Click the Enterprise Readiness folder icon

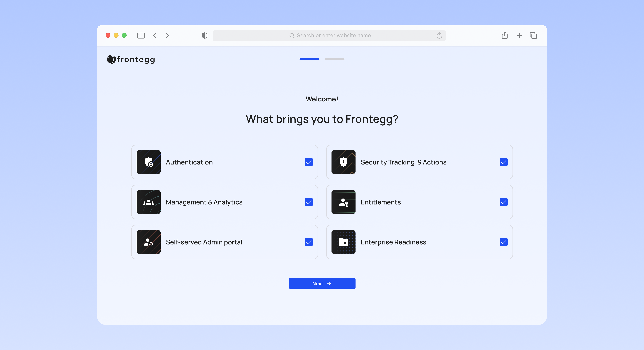coord(343,242)
